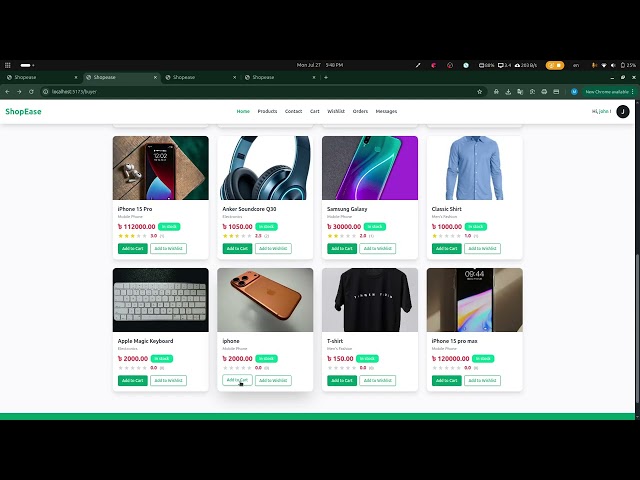
Task: Switch to the first Shopease tab
Action: 41,77
